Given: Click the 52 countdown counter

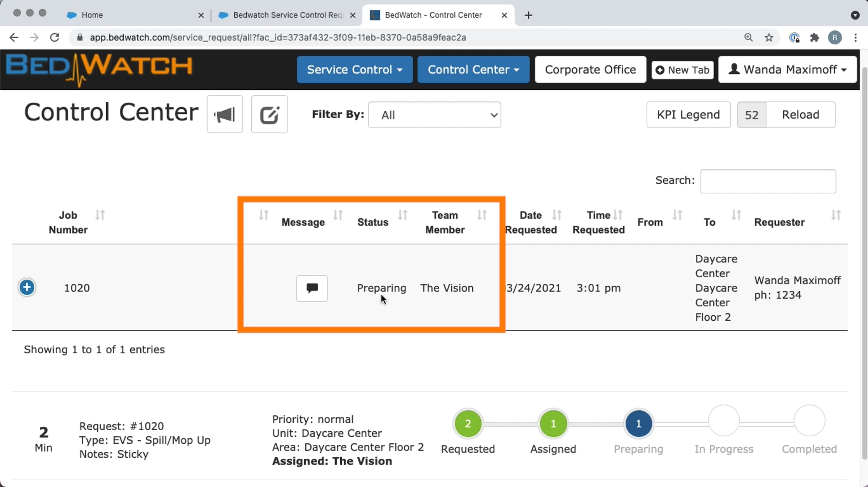Looking at the screenshot, I should [752, 115].
